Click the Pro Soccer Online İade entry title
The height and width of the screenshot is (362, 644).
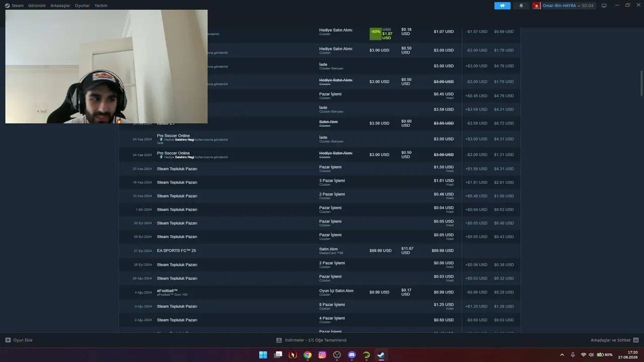point(173,136)
